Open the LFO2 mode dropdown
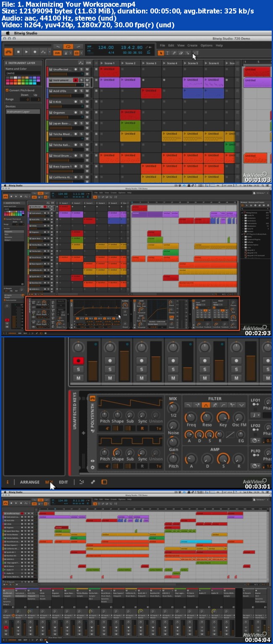This screenshot has height=644, width=273. click(255, 440)
